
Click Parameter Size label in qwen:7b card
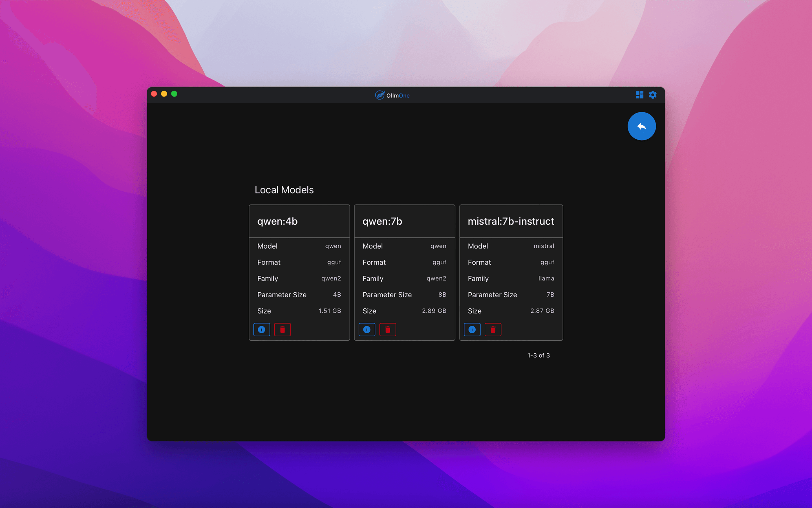pyautogui.click(x=387, y=295)
